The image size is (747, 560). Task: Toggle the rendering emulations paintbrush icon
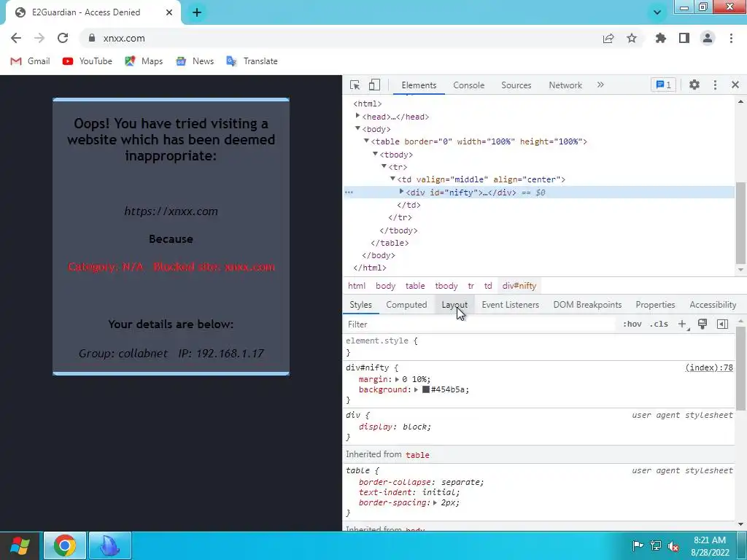(x=703, y=324)
